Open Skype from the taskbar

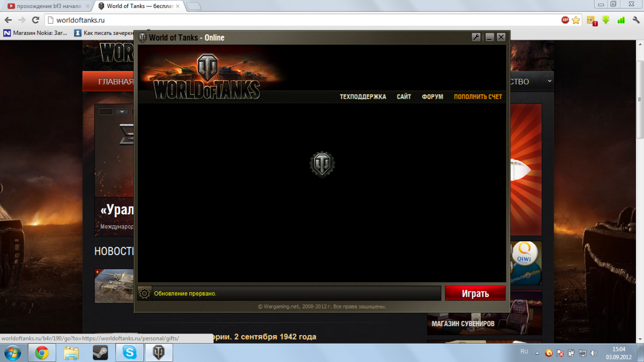(x=129, y=352)
